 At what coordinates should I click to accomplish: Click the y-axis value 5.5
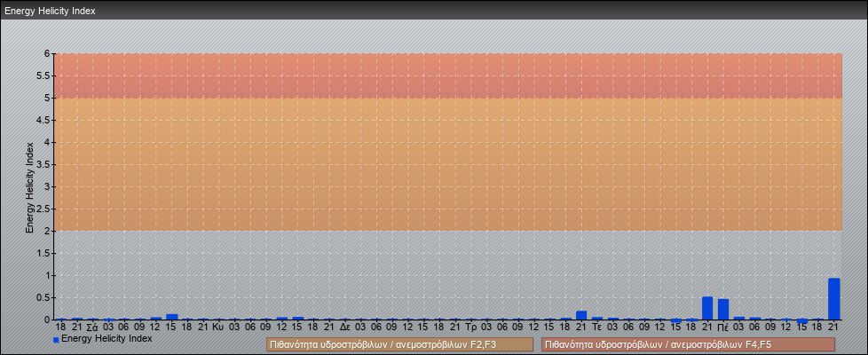pos(43,75)
